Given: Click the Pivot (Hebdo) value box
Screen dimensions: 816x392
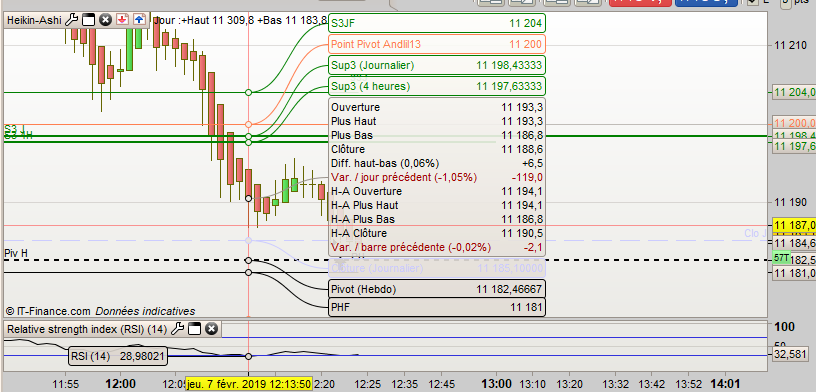Looking at the screenshot, I should tap(437, 289).
